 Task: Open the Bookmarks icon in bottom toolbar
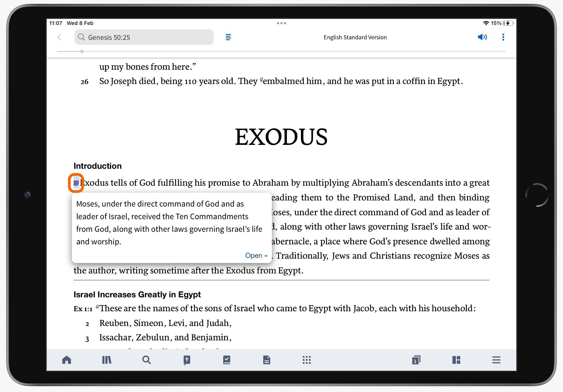226,360
